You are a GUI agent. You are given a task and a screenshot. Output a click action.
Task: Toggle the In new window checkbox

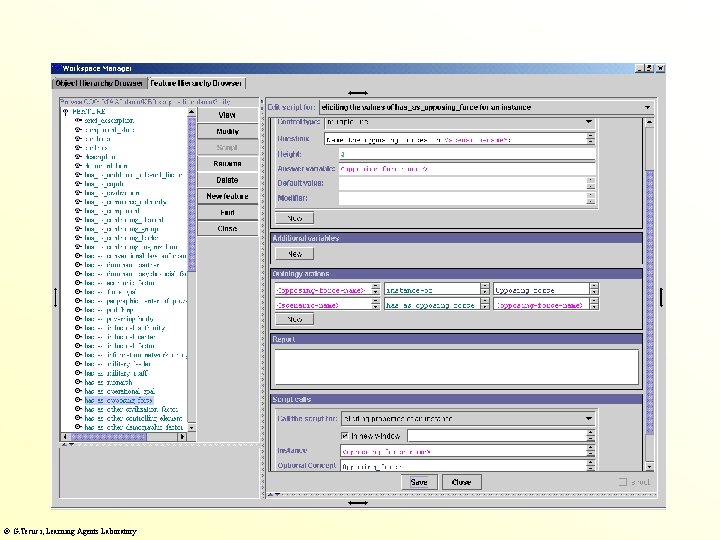click(x=346, y=435)
